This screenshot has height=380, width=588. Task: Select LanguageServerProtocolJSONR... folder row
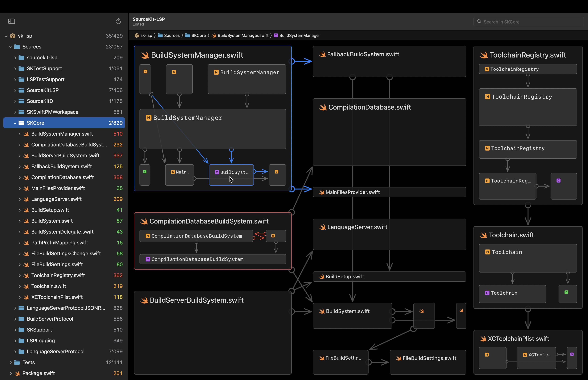click(x=64, y=308)
